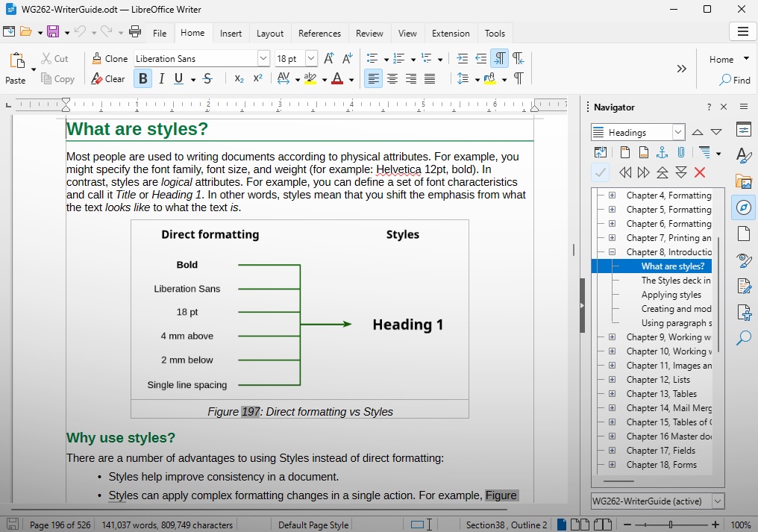Open the File tab
This screenshot has width=758, height=532.
coord(160,34)
